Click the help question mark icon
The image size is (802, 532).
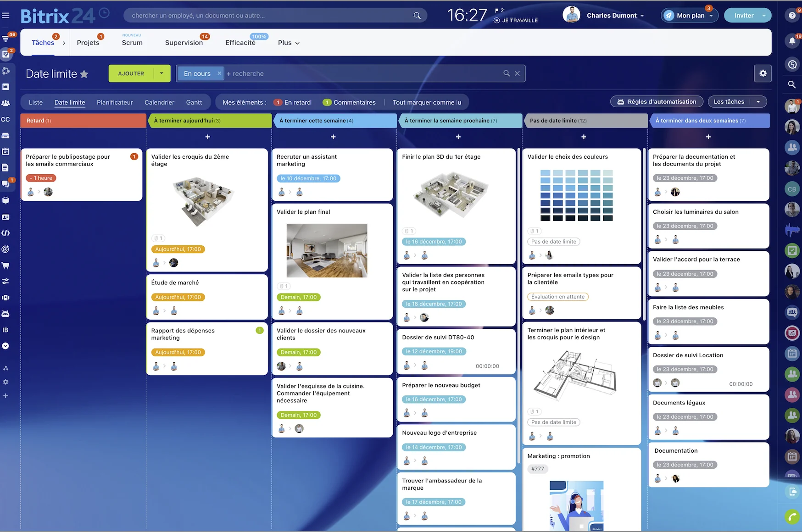(792, 16)
